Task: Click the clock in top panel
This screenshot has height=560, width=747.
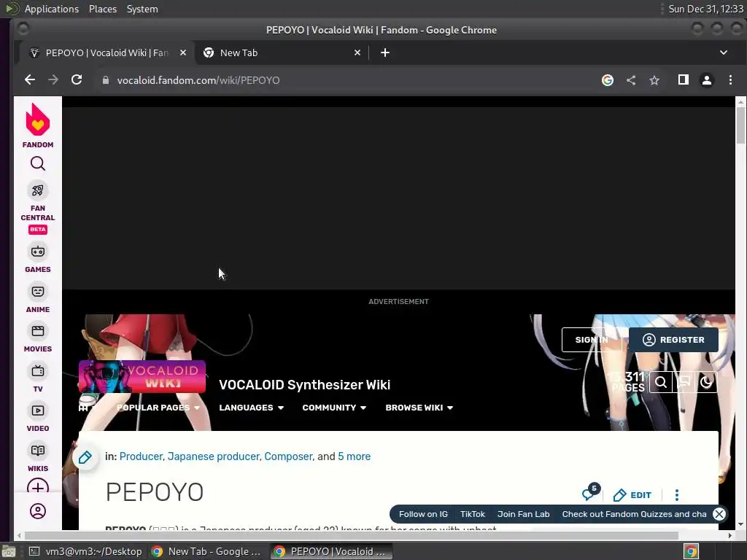Action: 705,9
